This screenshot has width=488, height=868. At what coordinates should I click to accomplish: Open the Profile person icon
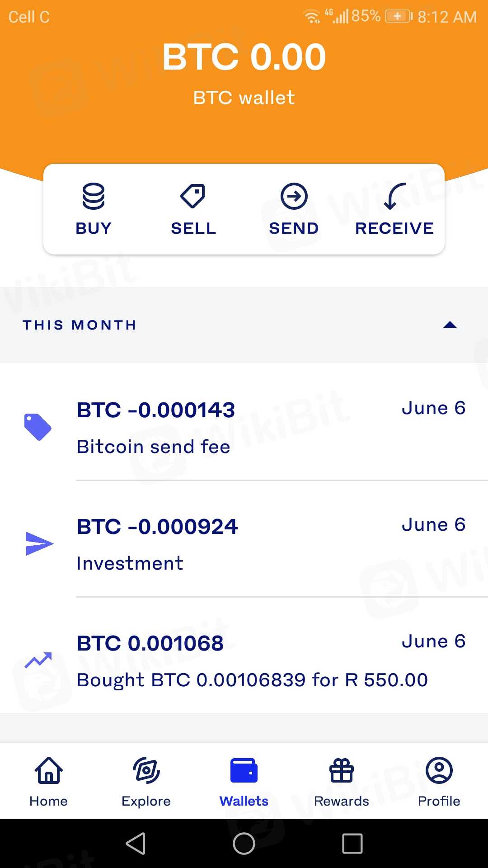coord(439,770)
